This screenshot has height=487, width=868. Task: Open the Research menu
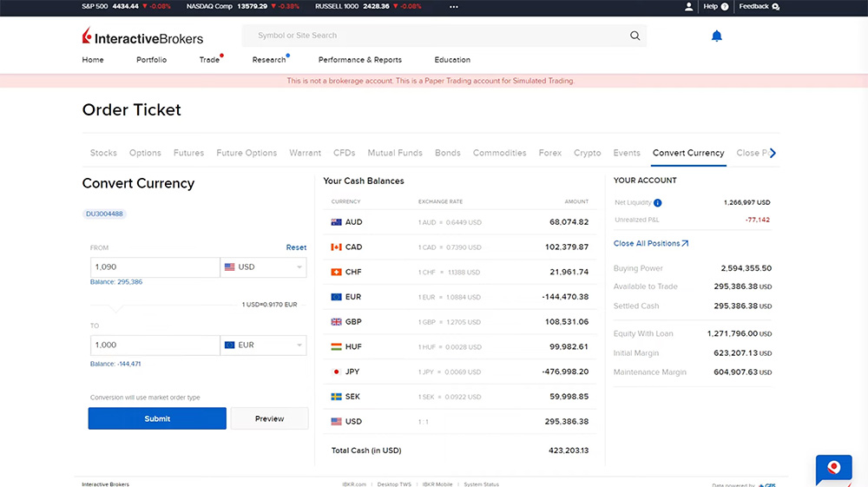(269, 60)
